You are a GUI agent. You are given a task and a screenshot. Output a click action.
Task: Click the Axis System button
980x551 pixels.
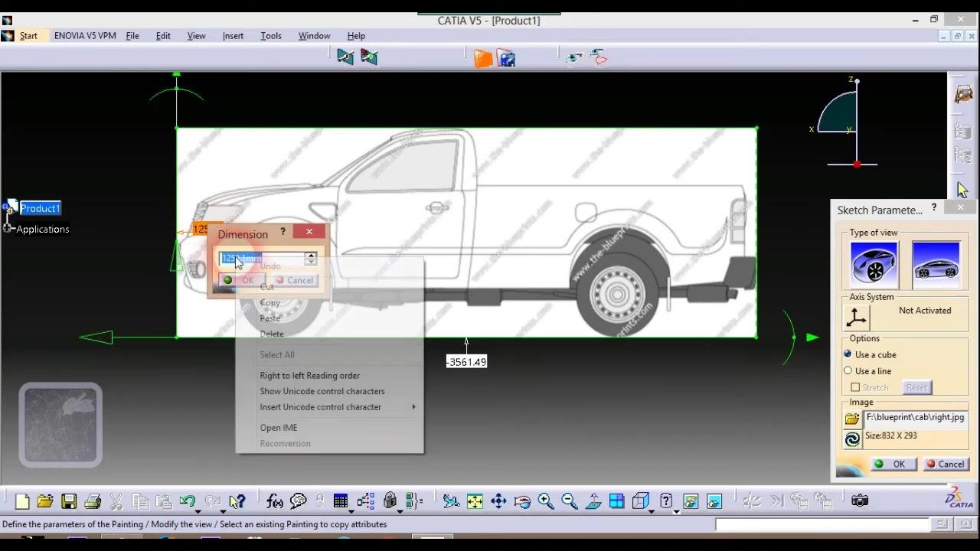856,318
